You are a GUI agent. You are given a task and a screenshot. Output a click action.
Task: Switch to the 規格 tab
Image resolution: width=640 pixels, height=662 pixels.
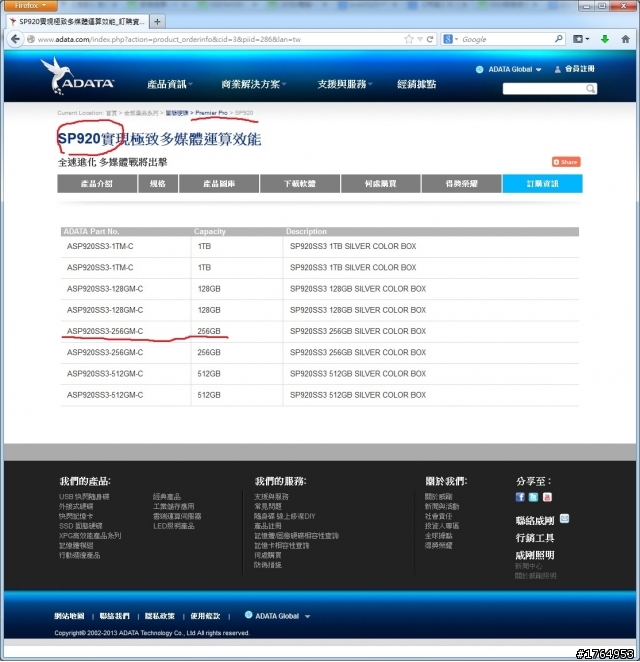[x=157, y=184]
